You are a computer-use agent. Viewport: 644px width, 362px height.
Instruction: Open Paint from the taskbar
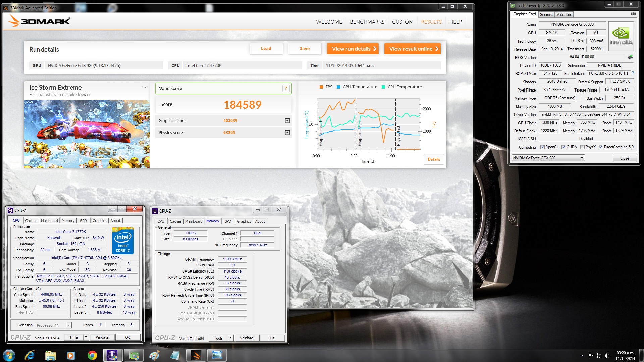[x=154, y=355]
